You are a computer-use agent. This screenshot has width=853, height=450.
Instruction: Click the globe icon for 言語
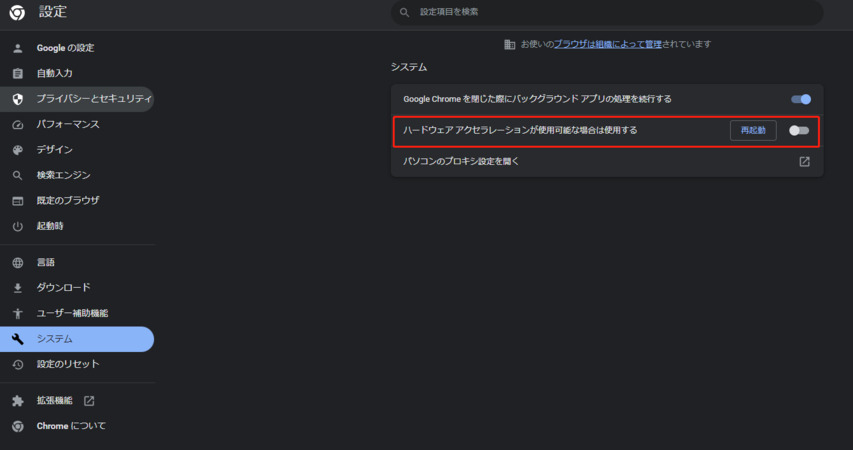17,262
